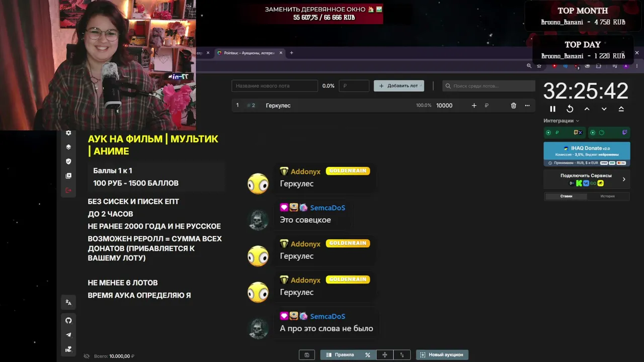Open the settings gear in the left sidebar
Viewport: 644px width, 362px height.
coord(68,133)
